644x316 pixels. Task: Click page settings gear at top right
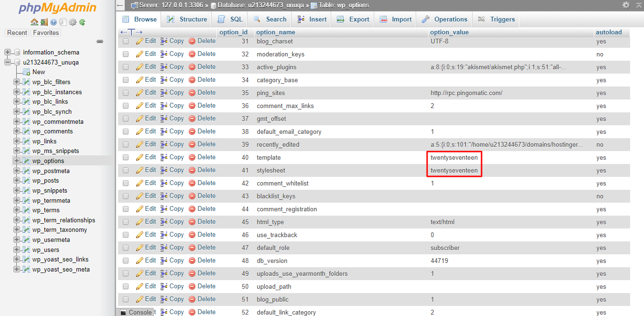(x=626, y=5)
